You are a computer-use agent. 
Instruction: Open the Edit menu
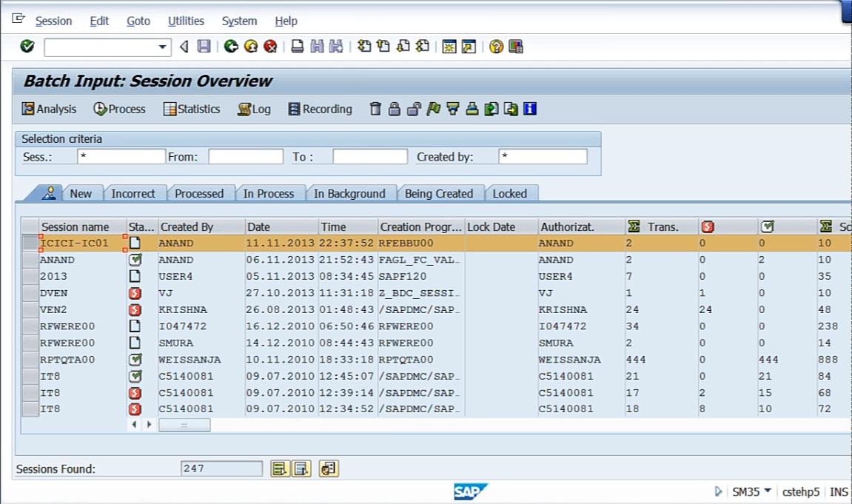pos(99,21)
